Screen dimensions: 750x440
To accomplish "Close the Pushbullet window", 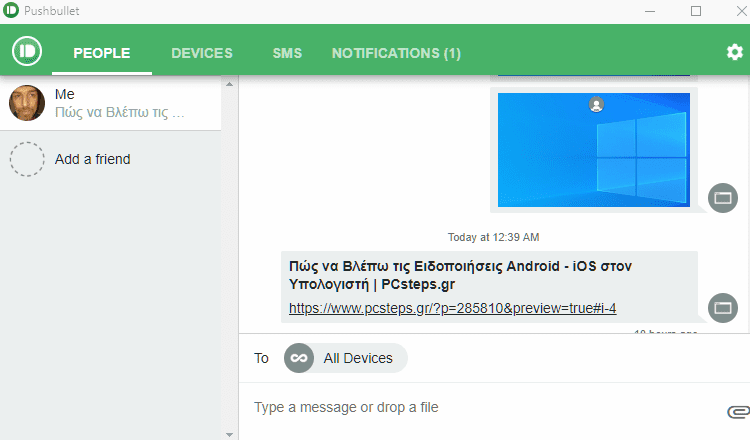I will point(741,11).
